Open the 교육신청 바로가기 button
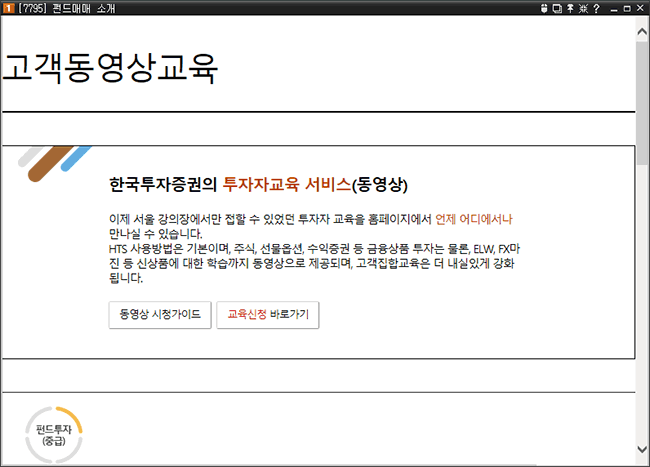The width and height of the screenshot is (650, 467). [x=268, y=315]
